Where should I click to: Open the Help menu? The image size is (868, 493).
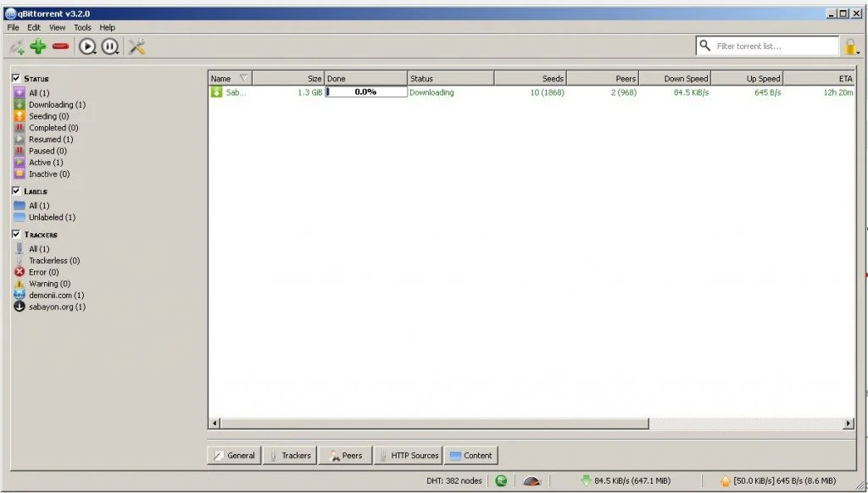(x=108, y=27)
